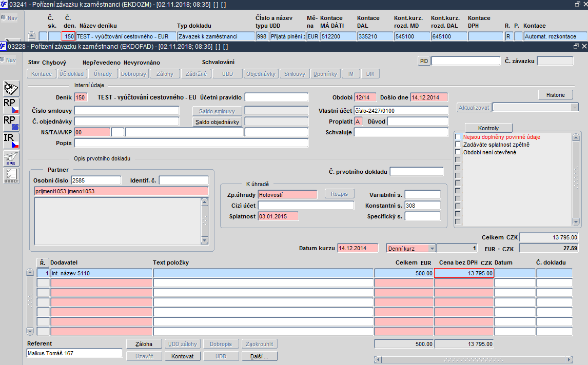Screen dimensions: 588x365
Task: Toggle Nav radio in EKDOFAD window
Action: click(3, 60)
